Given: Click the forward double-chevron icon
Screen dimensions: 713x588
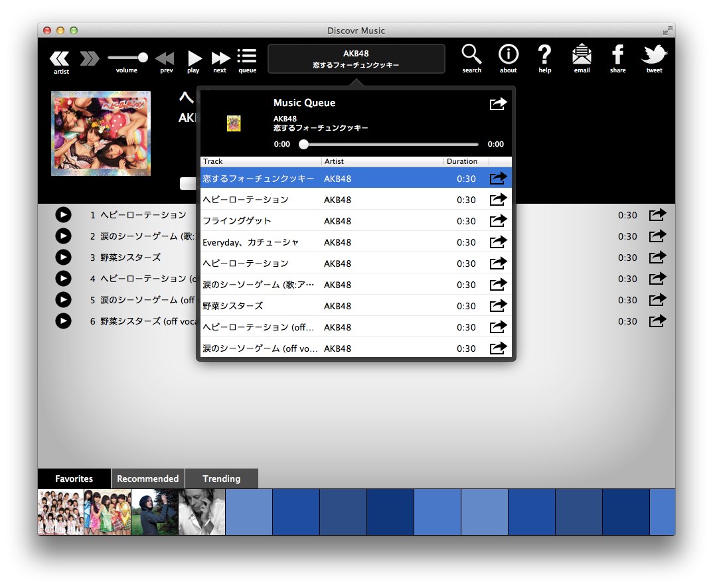Looking at the screenshot, I should (x=89, y=58).
